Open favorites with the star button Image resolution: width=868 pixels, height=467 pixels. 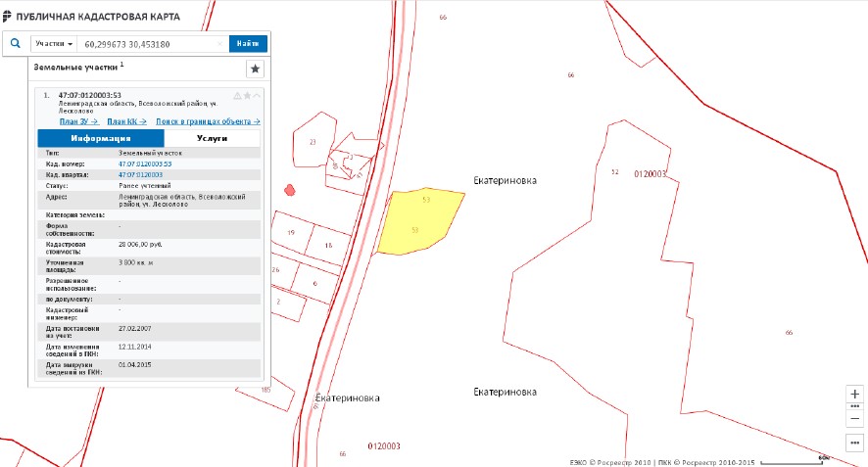coord(255,69)
